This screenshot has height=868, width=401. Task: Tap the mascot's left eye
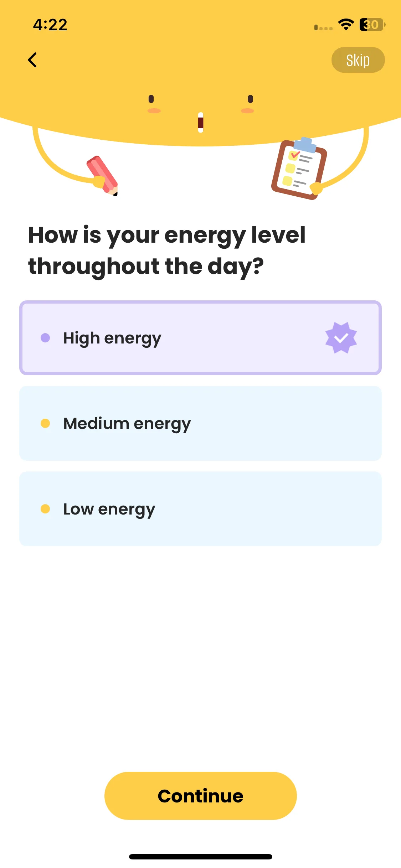151,99
